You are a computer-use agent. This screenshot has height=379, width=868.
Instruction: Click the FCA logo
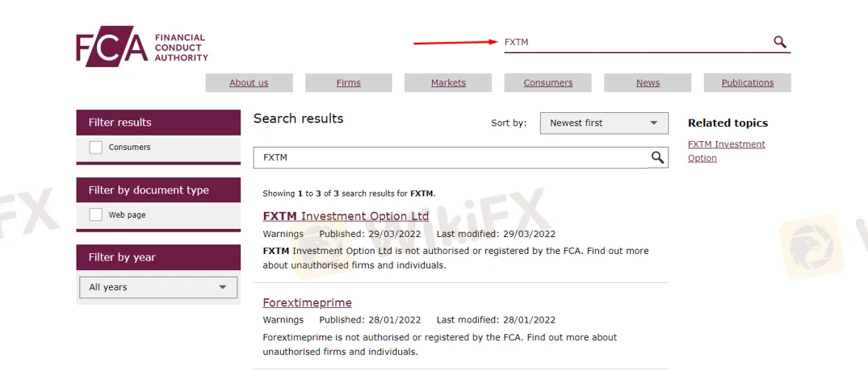(x=142, y=47)
